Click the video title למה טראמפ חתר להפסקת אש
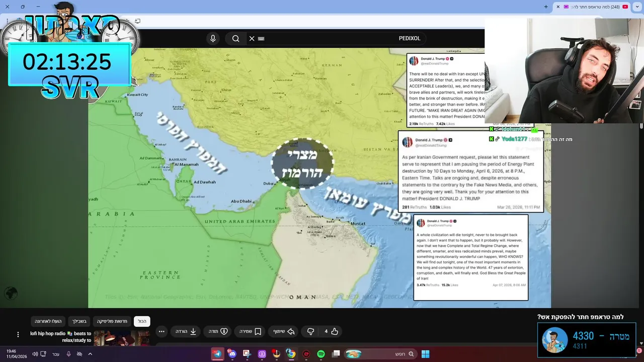 coord(580,317)
